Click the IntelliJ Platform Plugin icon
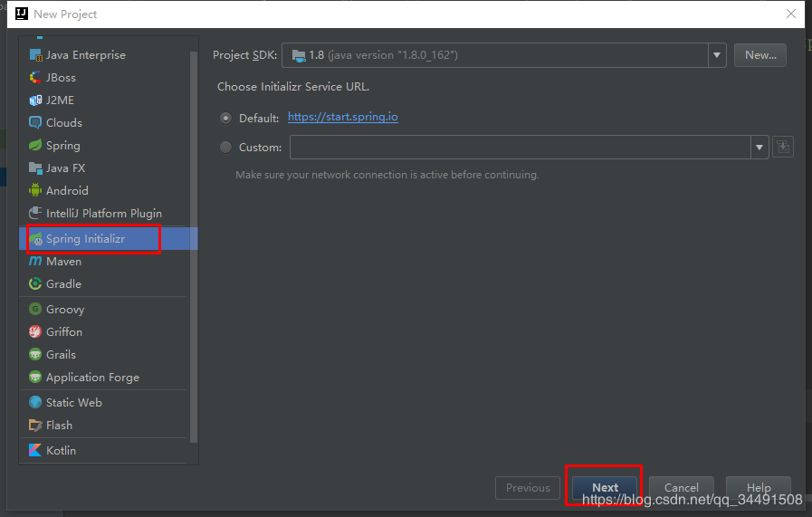Viewport: 812px width, 517px height. click(35, 213)
